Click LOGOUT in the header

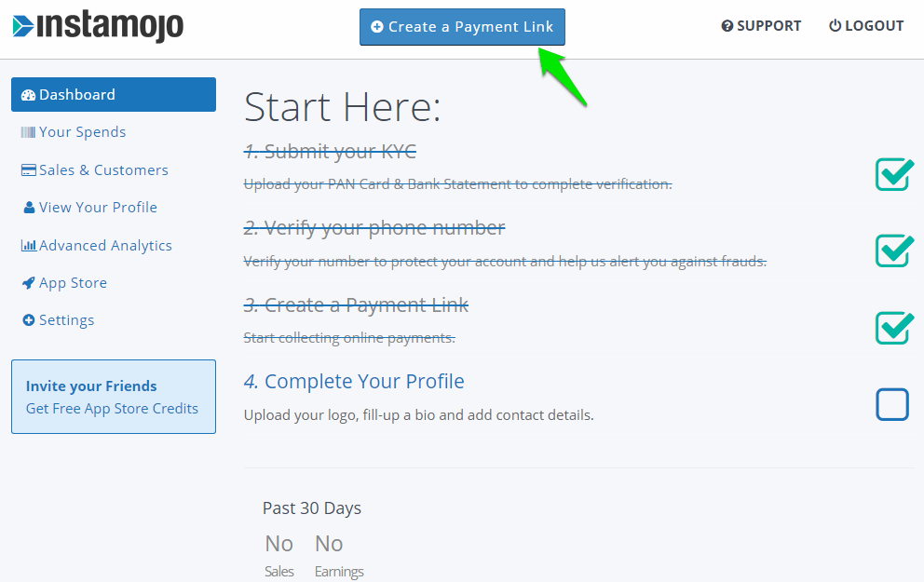tap(866, 26)
